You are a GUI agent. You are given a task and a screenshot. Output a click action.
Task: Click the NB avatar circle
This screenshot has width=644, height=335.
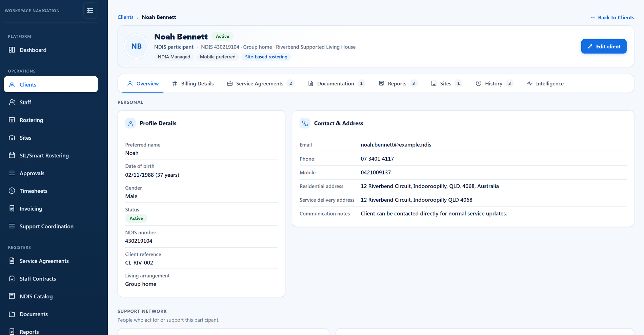click(137, 46)
